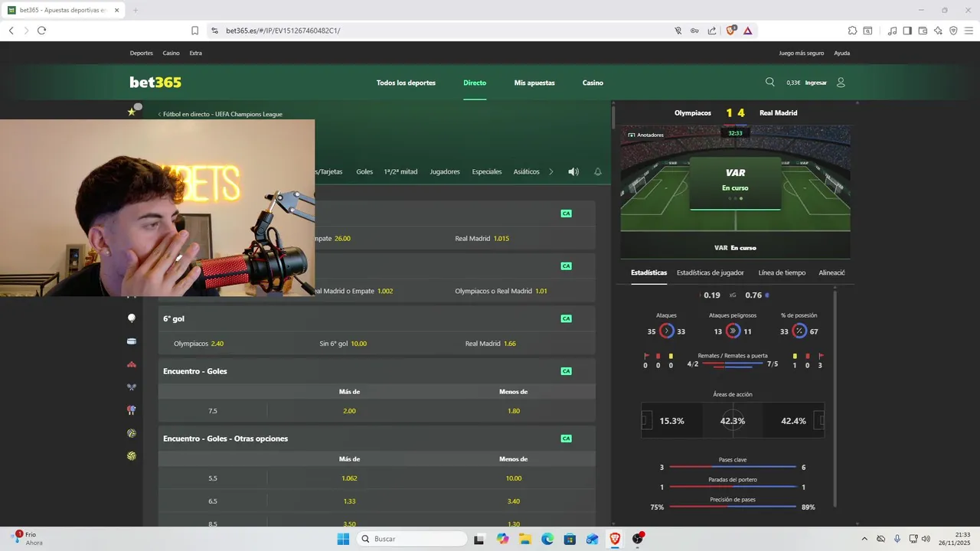980x551 pixels.
Task: Select Menos de 7.5 goals at 1.80
Action: point(514,411)
